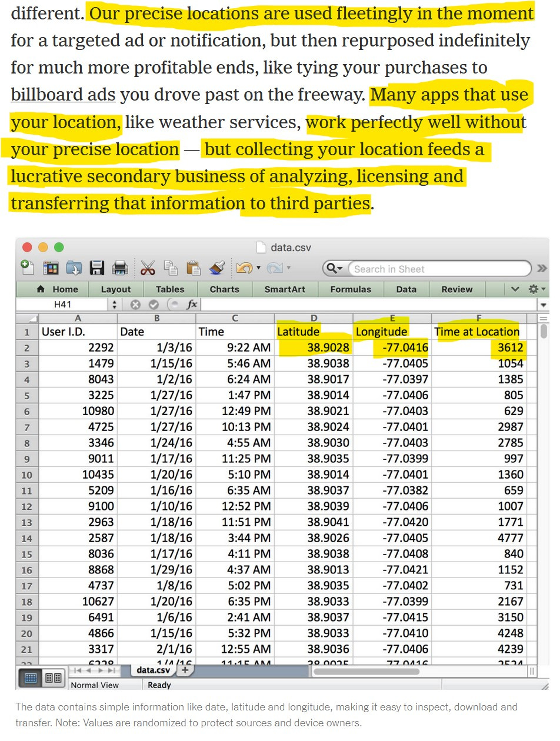Follow the billboard ads article link

click(63, 95)
